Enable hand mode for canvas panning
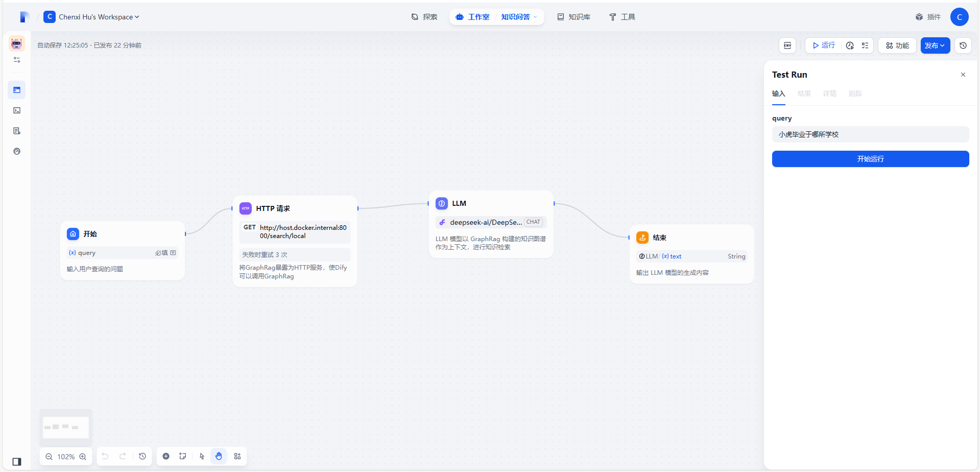This screenshot has width=980, height=472. (219, 456)
